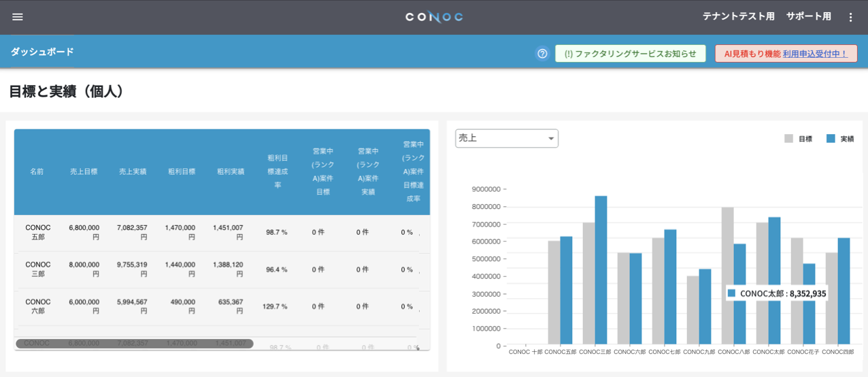Click the help question mark icon
The image size is (868, 377).
[x=542, y=54]
